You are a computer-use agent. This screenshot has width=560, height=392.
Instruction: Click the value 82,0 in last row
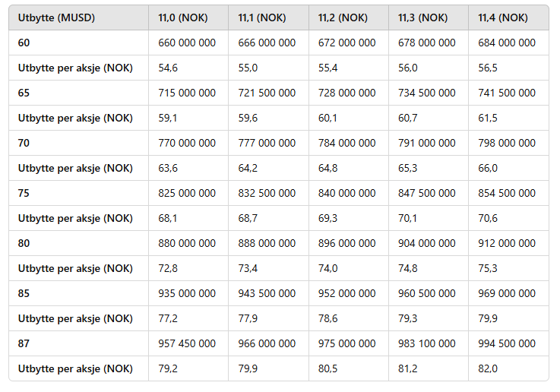[x=488, y=368]
